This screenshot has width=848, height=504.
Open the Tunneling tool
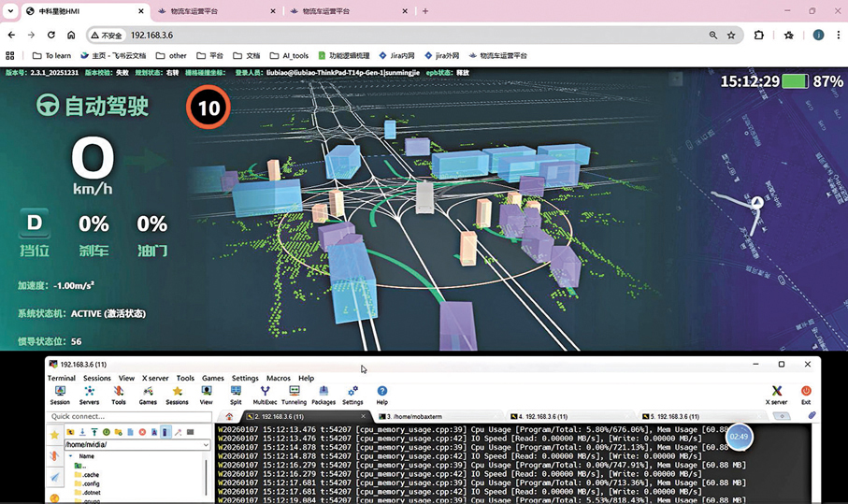pos(294,392)
